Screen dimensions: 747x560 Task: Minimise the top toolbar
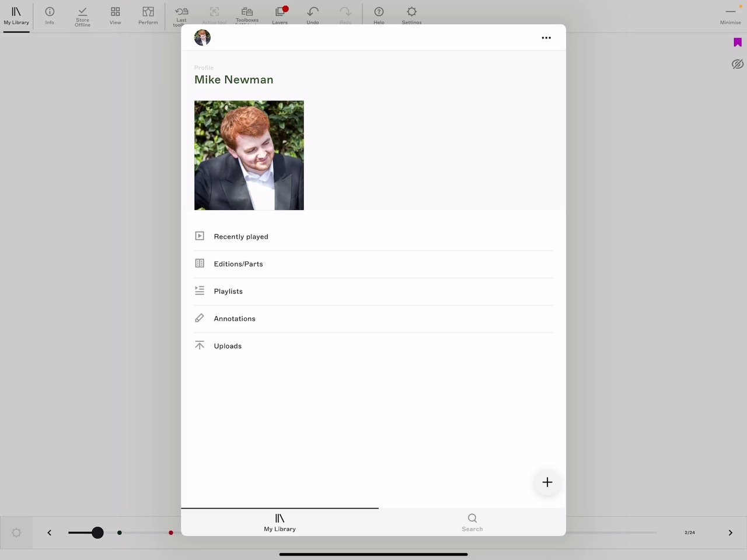(x=731, y=16)
